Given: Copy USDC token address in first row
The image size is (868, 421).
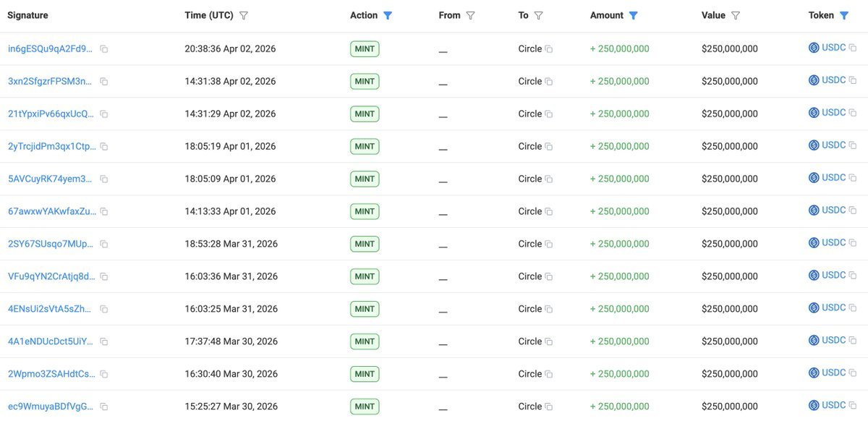Looking at the screenshot, I should point(852,48).
